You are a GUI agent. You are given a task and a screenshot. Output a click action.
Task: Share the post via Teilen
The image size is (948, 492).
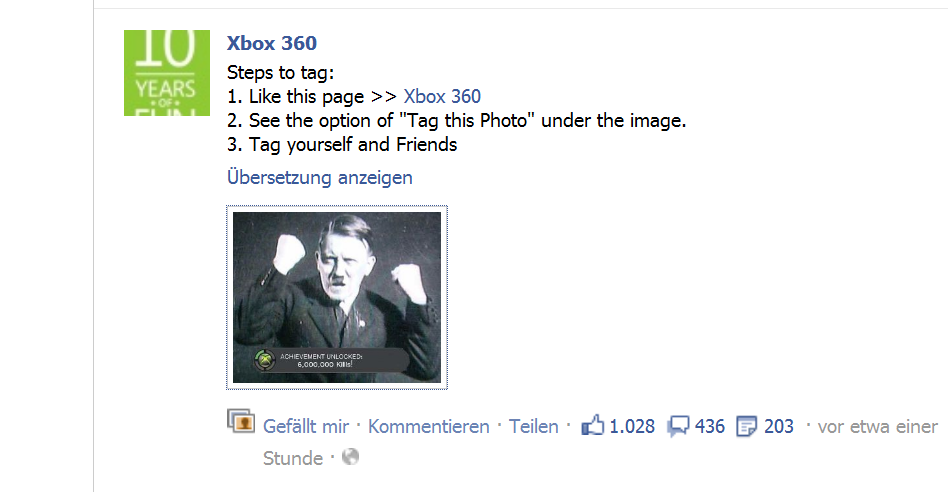(533, 426)
